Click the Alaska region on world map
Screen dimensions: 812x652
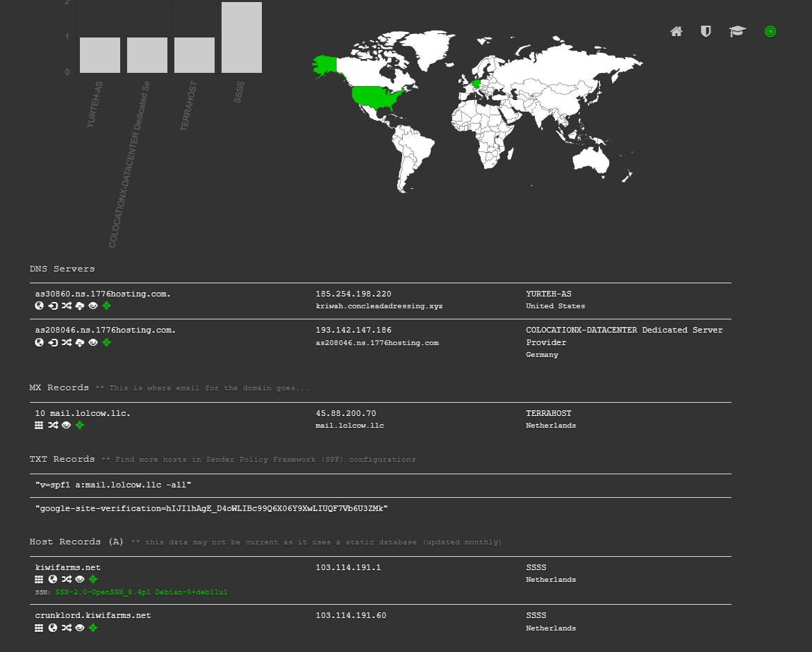pos(326,65)
